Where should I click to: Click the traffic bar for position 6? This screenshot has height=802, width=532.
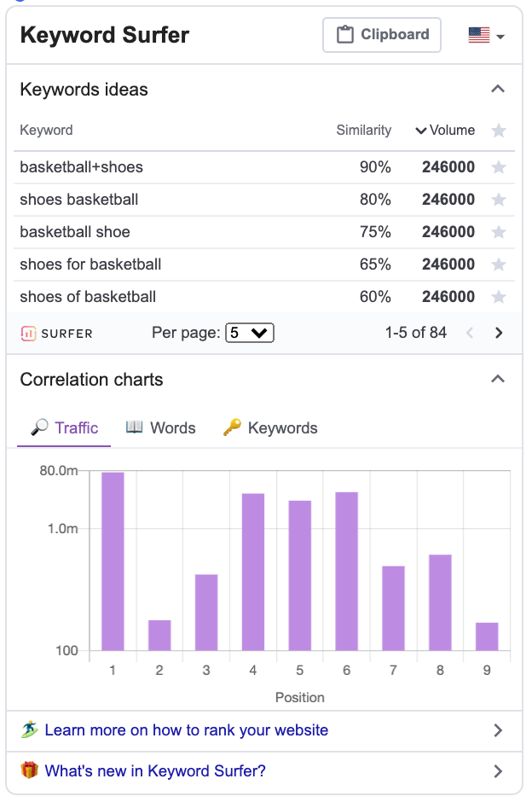[x=346, y=572]
